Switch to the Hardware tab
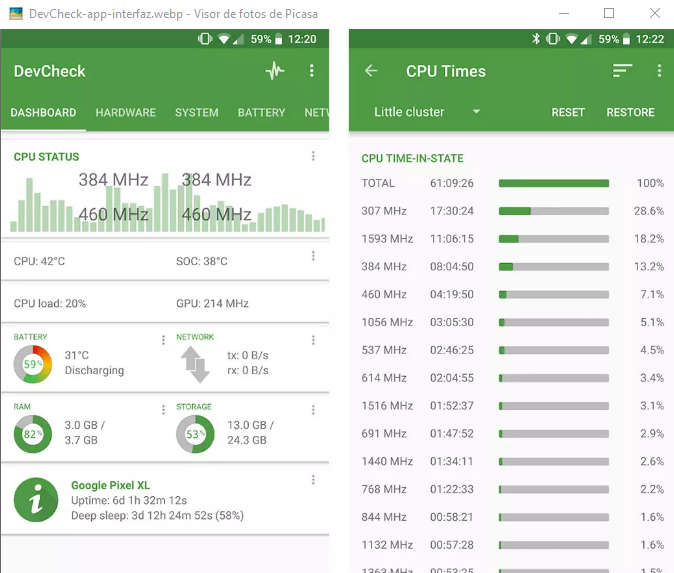This screenshot has width=674, height=573. click(x=125, y=113)
